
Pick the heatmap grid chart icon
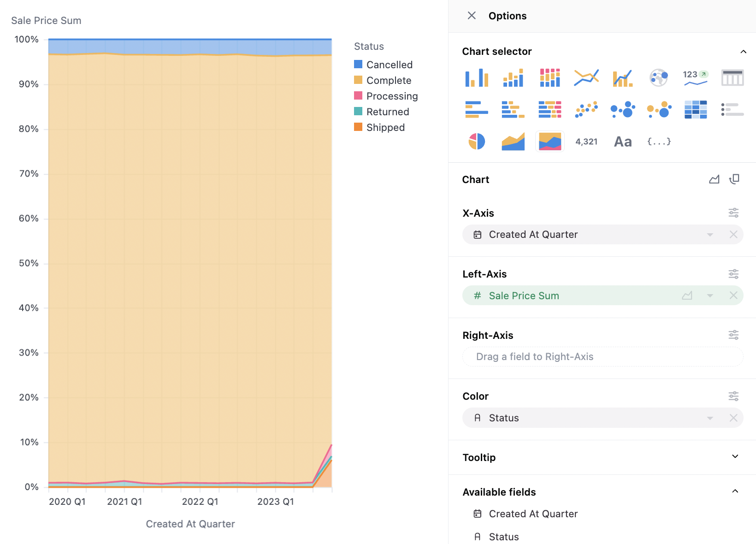tap(696, 110)
